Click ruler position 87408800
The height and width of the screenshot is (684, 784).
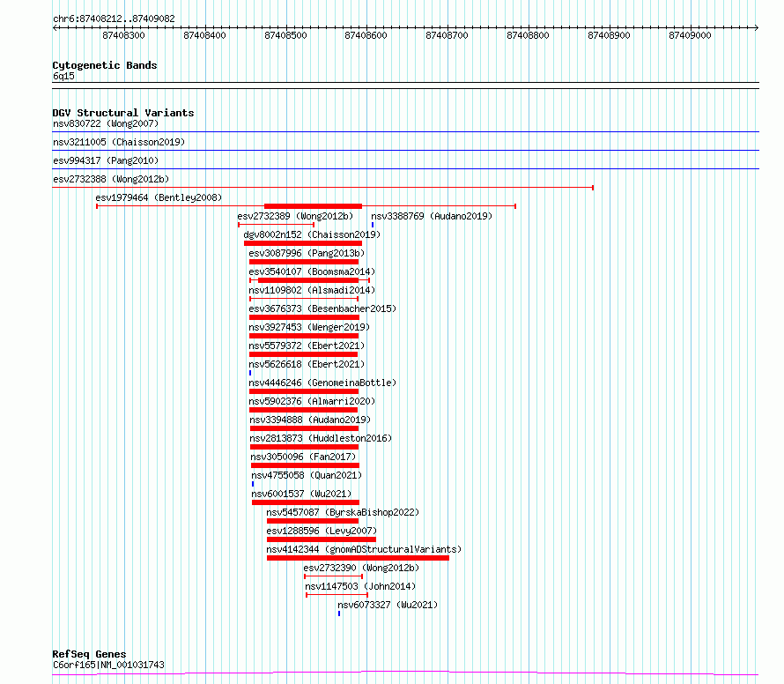click(x=528, y=35)
